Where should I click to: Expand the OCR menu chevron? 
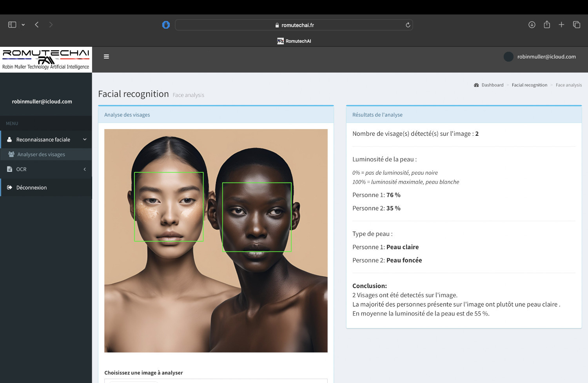(85, 170)
